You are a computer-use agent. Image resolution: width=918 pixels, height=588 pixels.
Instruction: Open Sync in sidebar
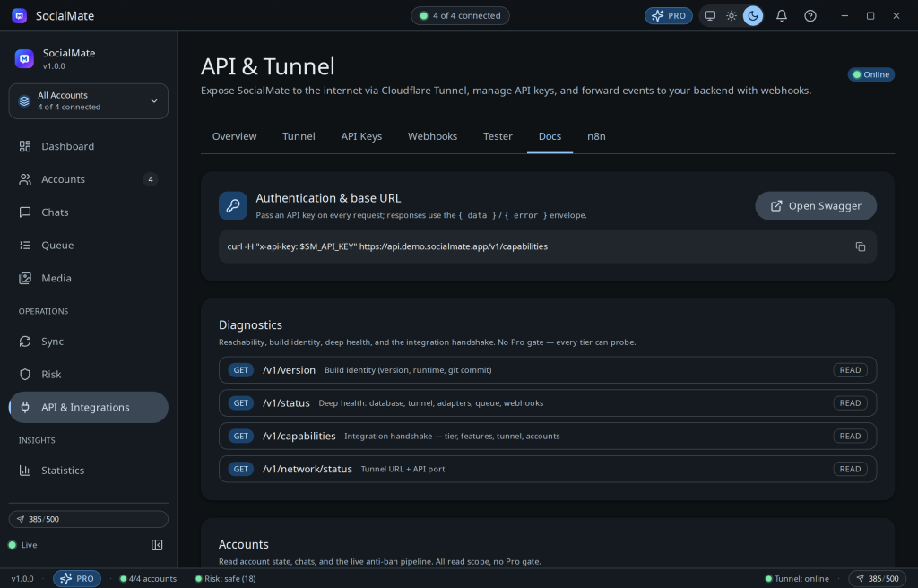click(89, 342)
